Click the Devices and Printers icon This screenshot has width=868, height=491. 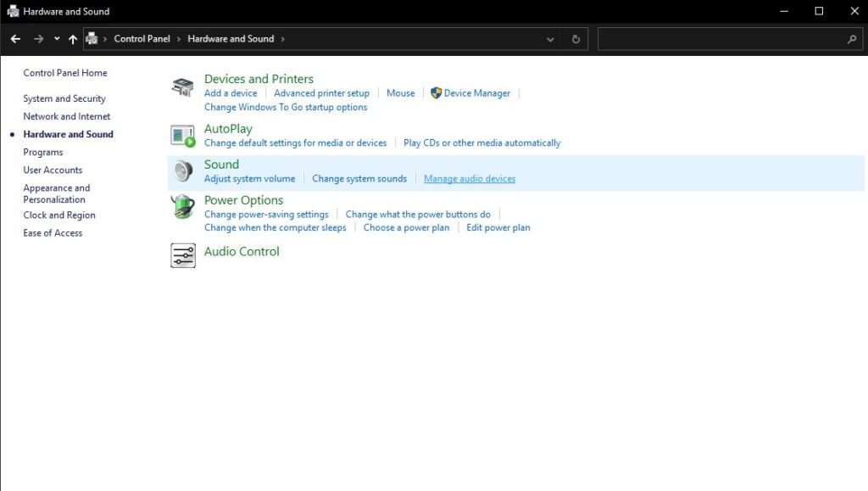(183, 87)
